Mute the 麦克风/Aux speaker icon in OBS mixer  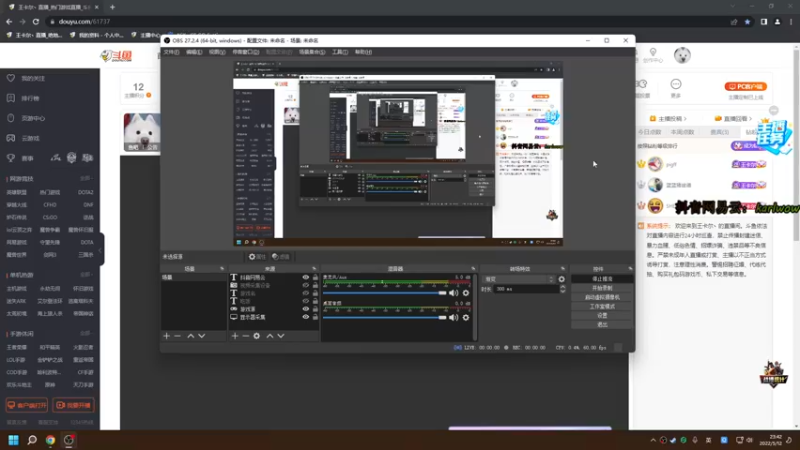[453, 293]
